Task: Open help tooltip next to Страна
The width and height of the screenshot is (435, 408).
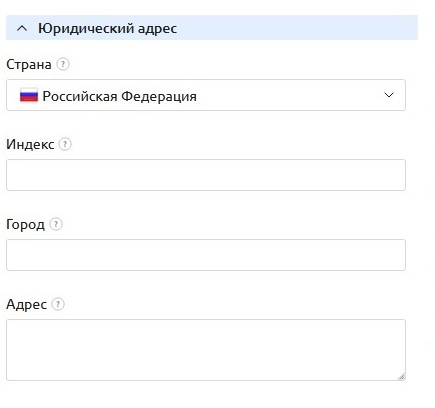Action: 63,64
